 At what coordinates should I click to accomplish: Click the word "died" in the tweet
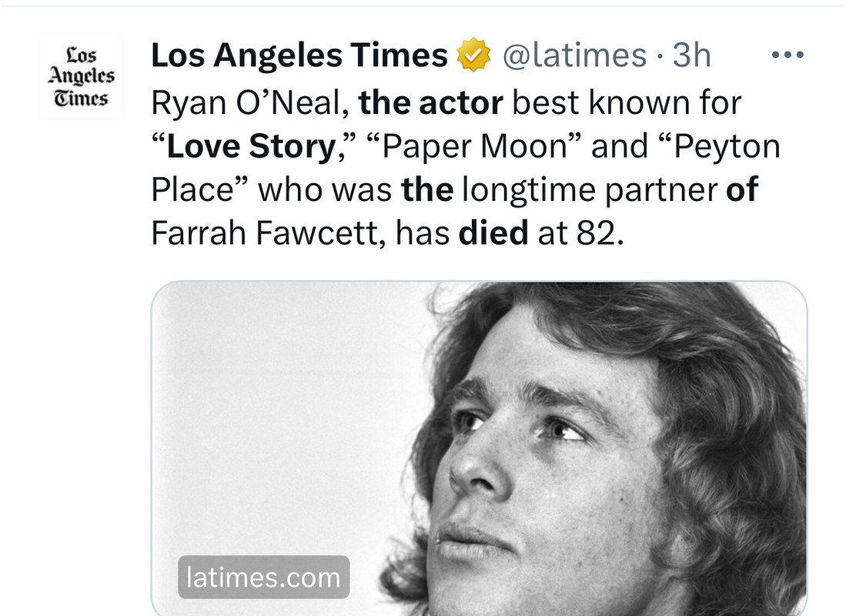click(493, 233)
